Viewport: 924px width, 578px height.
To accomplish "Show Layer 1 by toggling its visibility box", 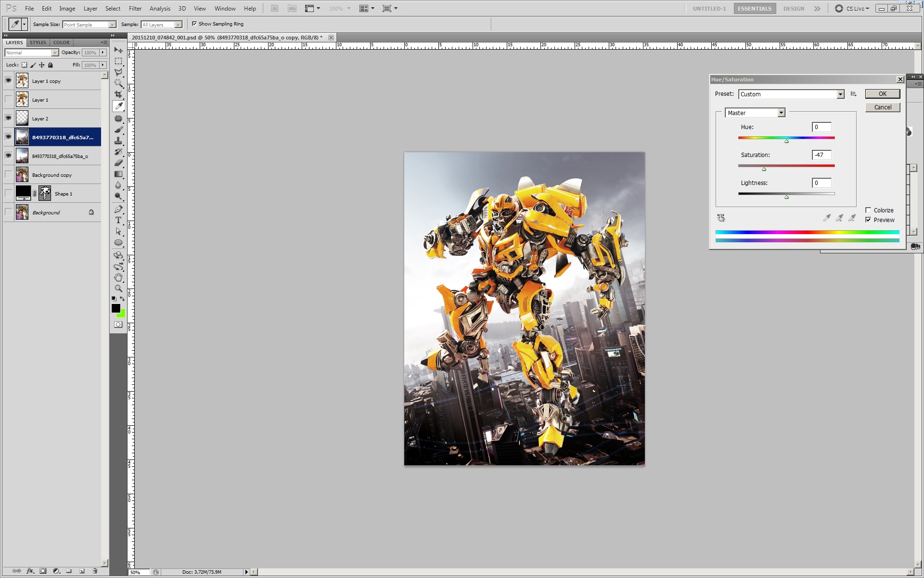I will pyautogui.click(x=8, y=99).
